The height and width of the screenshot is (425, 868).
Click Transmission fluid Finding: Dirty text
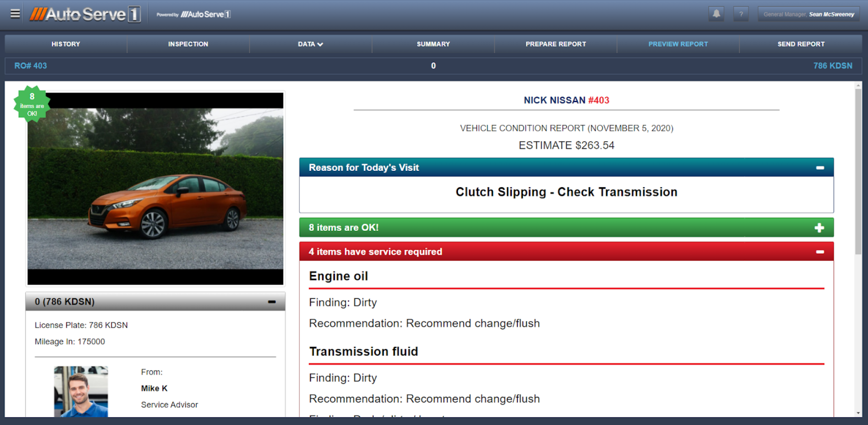(343, 378)
